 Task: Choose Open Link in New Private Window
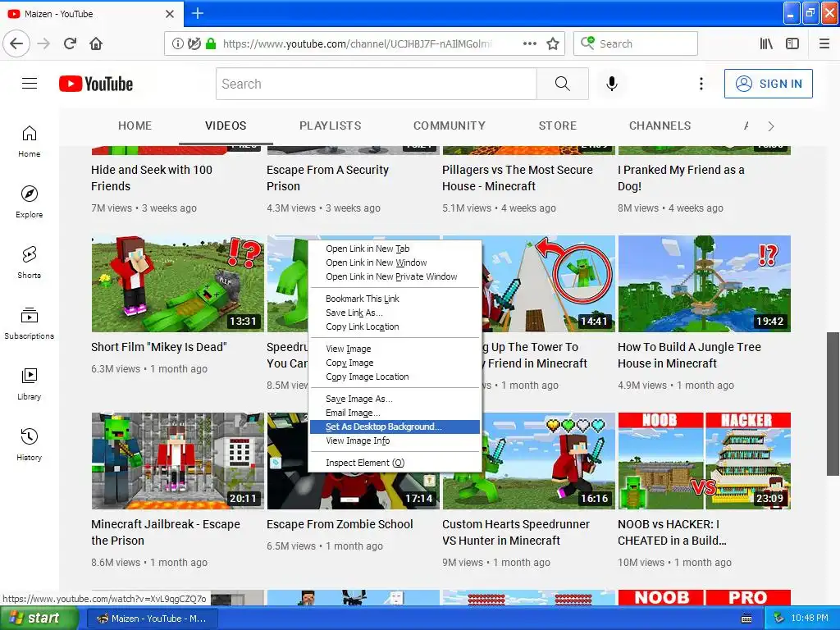395,276
